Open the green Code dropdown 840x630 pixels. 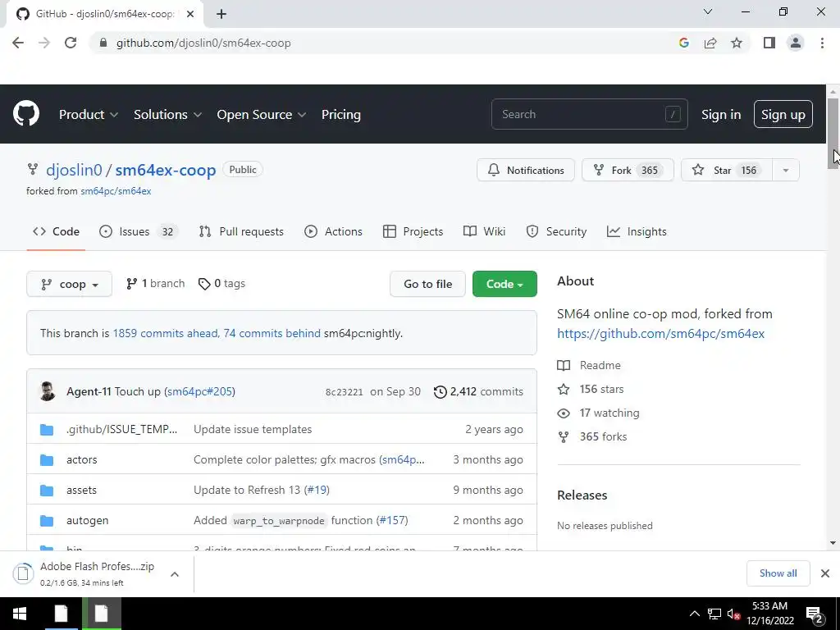coord(504,284)
